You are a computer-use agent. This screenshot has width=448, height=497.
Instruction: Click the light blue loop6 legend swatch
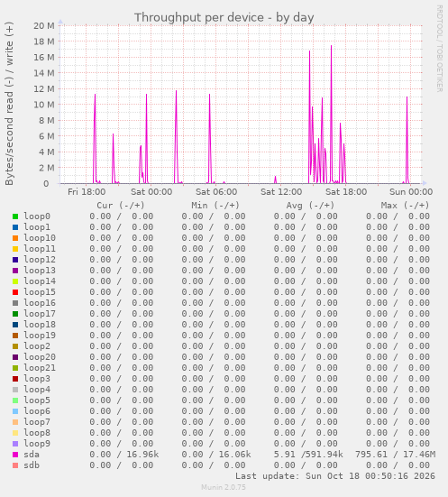point(15,411)
